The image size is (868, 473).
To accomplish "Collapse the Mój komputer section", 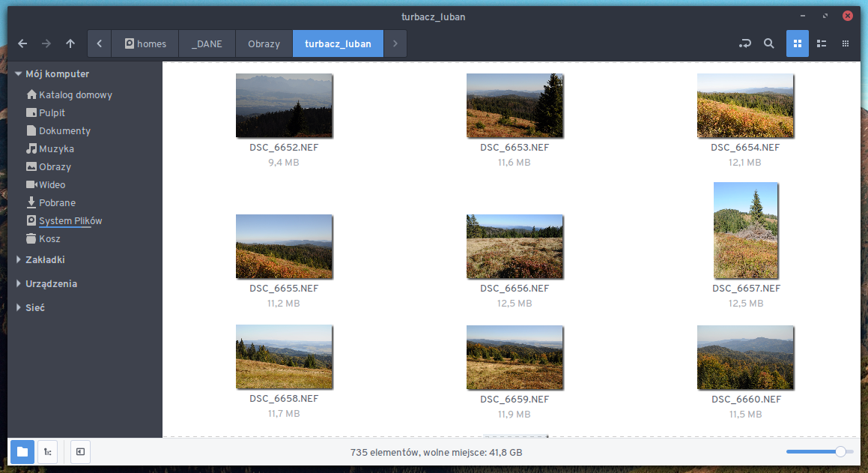I will pos(18,73).
